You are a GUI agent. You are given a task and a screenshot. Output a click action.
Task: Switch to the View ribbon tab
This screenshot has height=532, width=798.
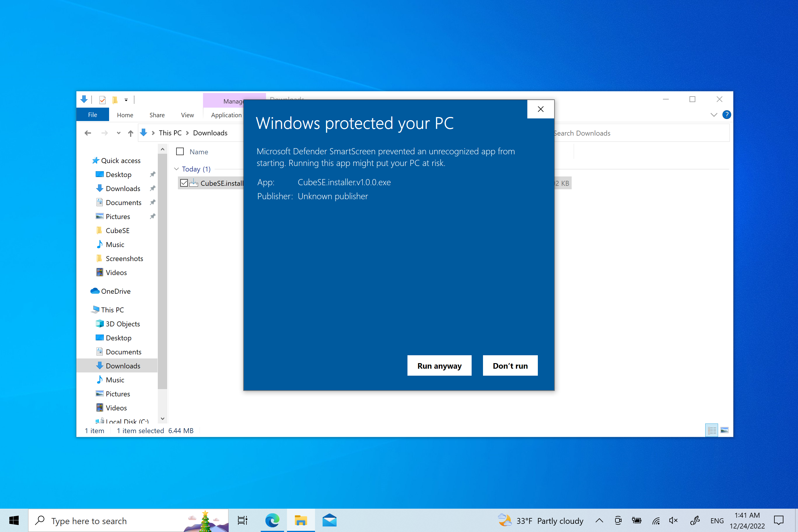[x=187, y=115]
